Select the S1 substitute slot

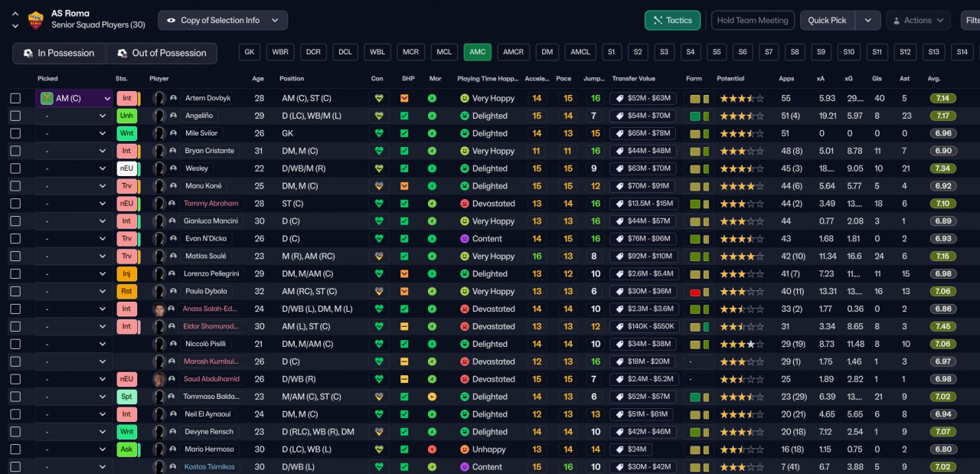(x=611, y=52)
